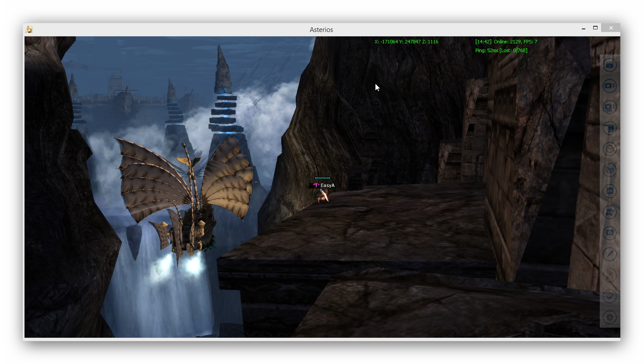Click the pink clan crest beside EasyA

point(316,185)
